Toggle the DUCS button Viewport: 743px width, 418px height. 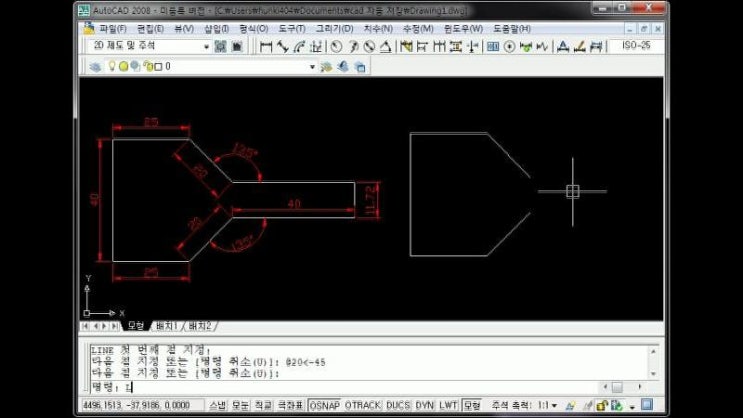[398, 405]
